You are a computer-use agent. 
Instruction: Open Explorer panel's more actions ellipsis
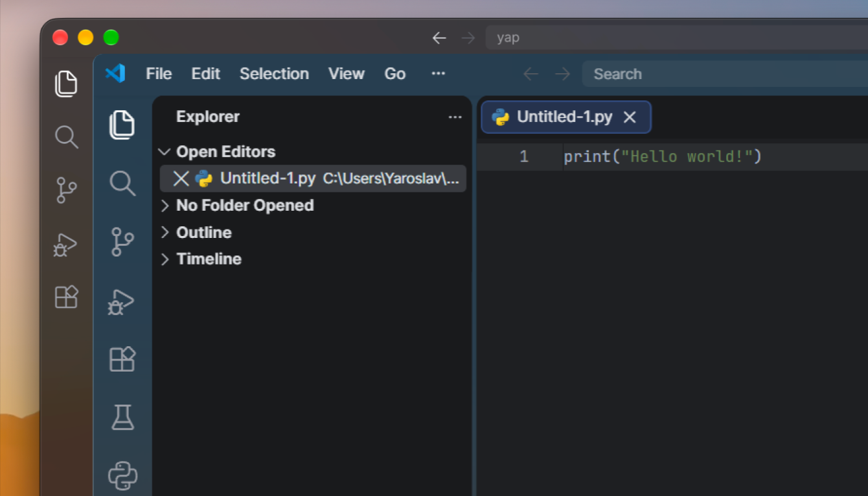point(455,117)
